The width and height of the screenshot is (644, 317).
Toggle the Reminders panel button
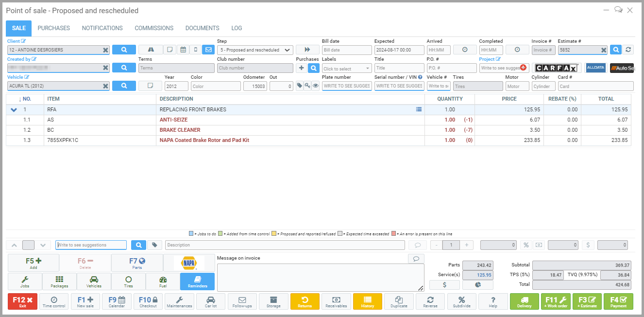198,282
